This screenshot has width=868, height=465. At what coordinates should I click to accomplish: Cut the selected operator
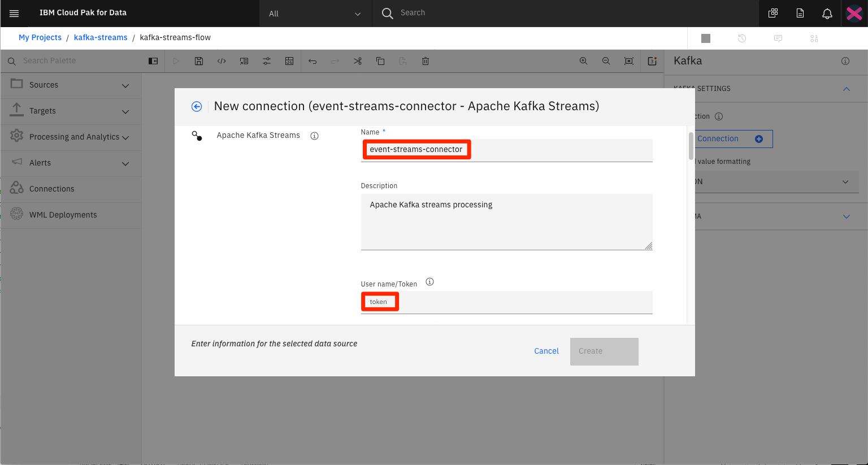358,61
